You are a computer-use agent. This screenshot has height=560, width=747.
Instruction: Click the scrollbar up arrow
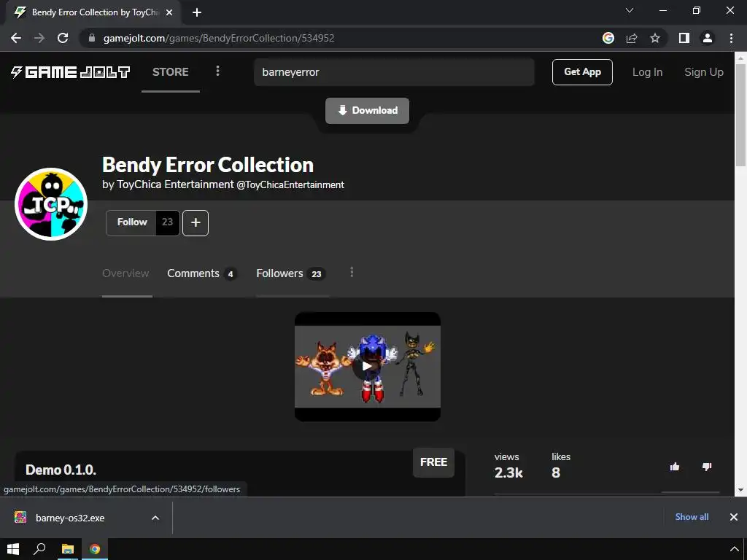[x=741, y=57]
